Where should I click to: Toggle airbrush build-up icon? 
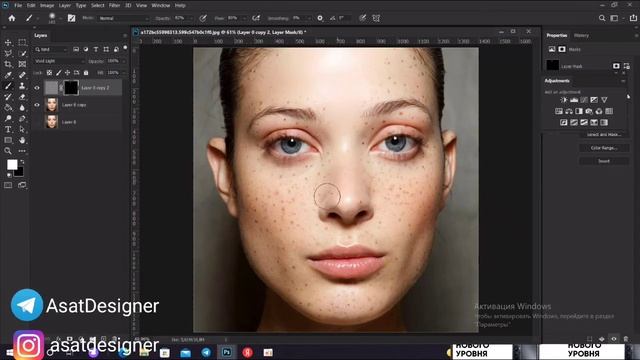point(256,18)
